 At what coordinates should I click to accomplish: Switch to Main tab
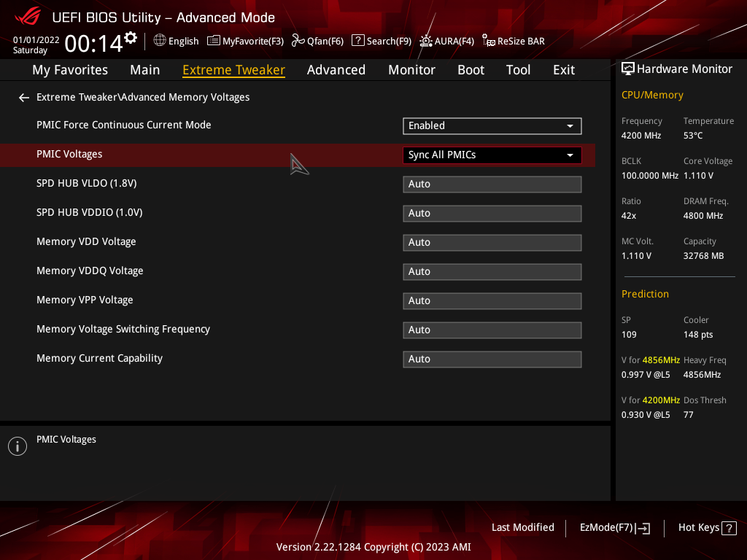(x=145, y=70)
